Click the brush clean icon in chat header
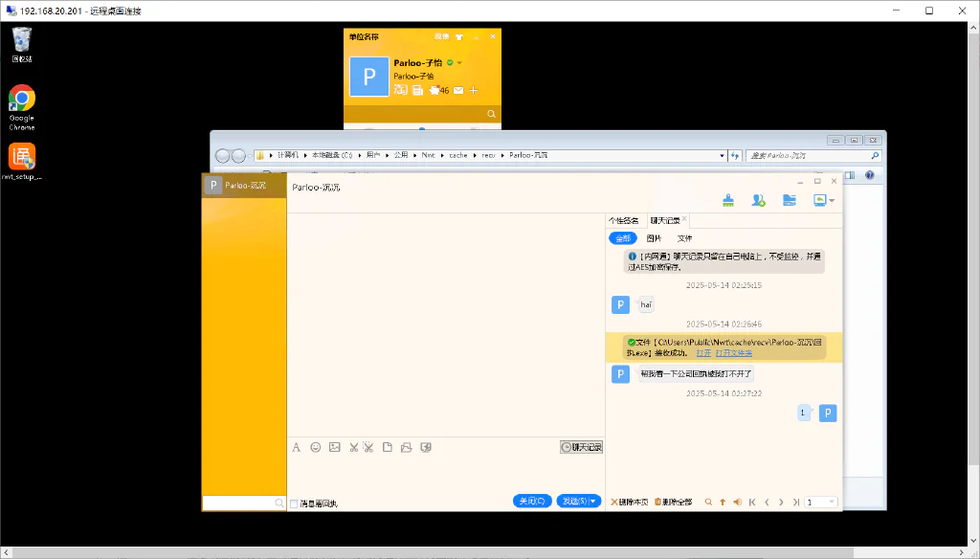 728,200
